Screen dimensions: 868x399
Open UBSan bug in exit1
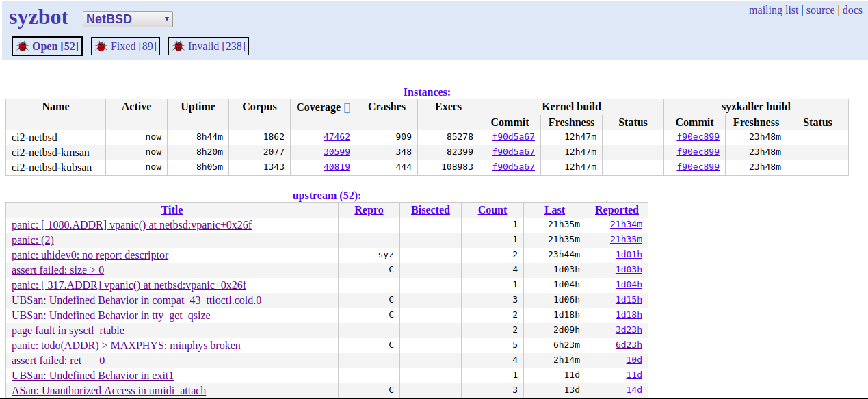pos(93,376)
